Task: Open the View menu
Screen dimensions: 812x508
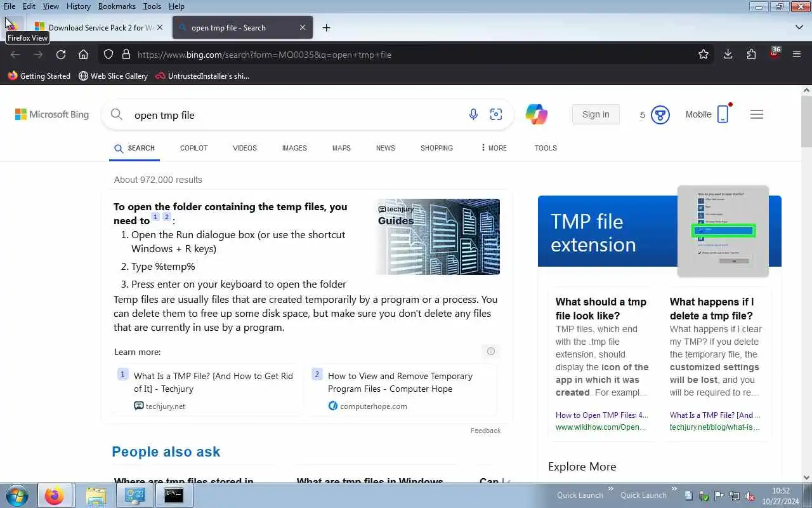Action: (51, 6)
